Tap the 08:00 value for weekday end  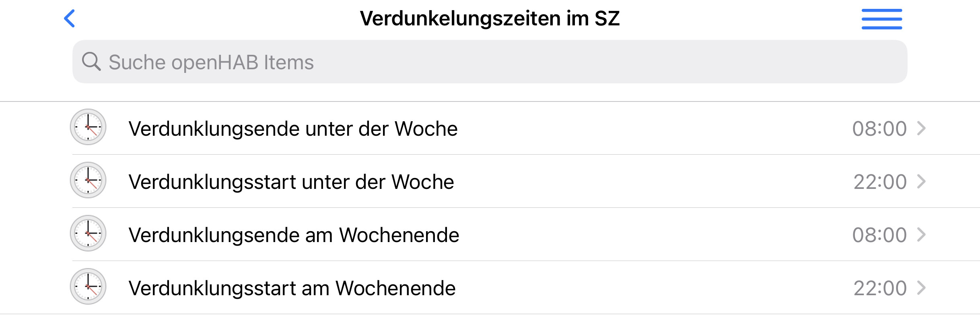[x=879, y=129]
